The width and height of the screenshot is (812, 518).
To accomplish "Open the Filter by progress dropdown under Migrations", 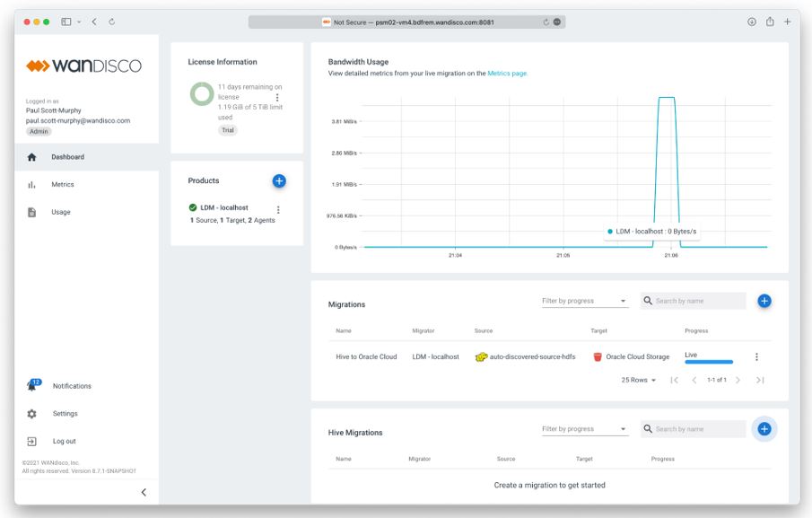I will tap(584, 301).
